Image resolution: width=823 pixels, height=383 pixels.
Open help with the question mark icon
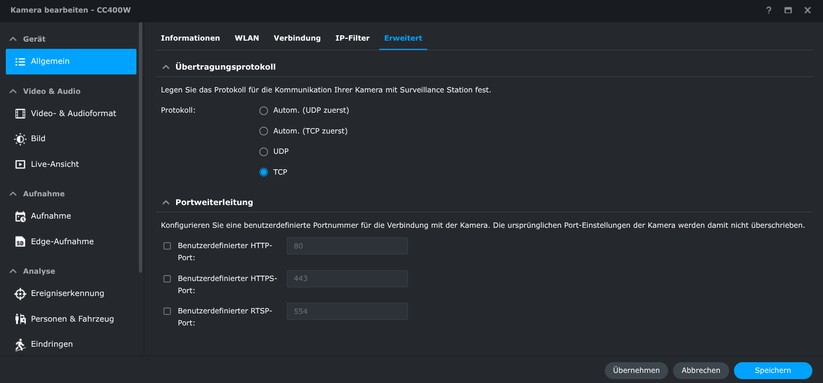(x=768, y=10)
